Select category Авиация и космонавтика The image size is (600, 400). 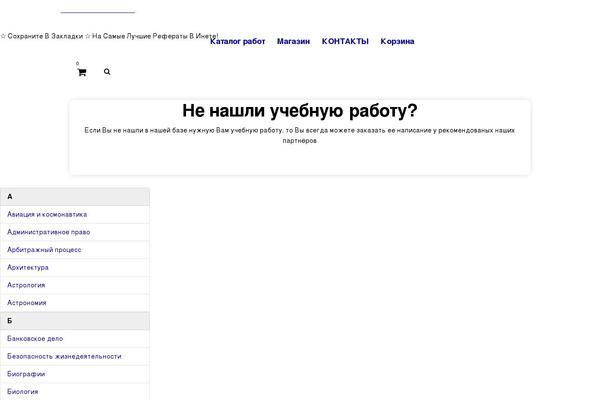click(47, 214)
